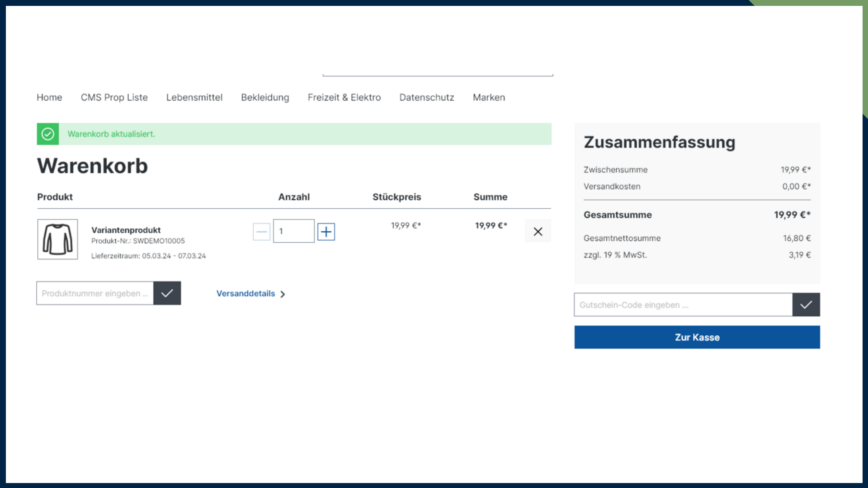Open the Marken navigation entry
868x488 pixels.
(489, 97)
